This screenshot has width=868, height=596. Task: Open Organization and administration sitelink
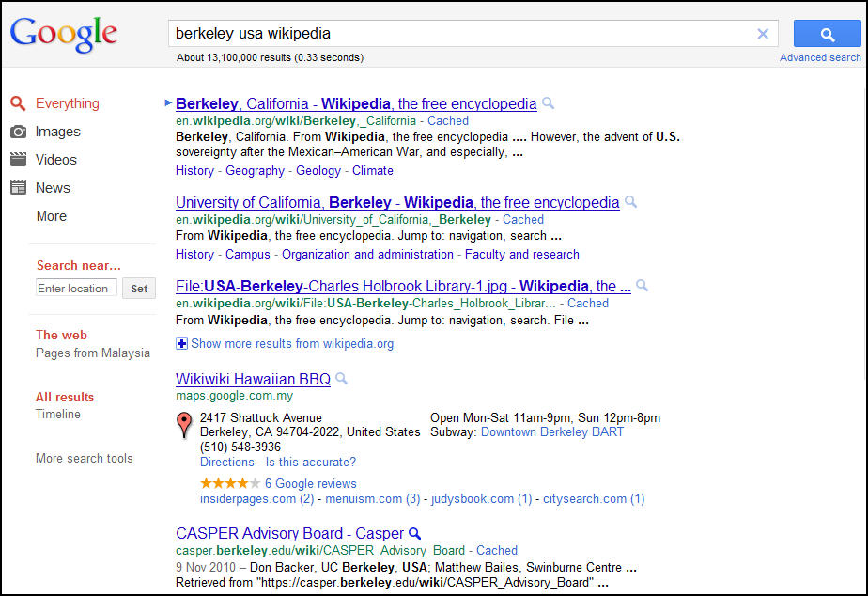(367, 254)
